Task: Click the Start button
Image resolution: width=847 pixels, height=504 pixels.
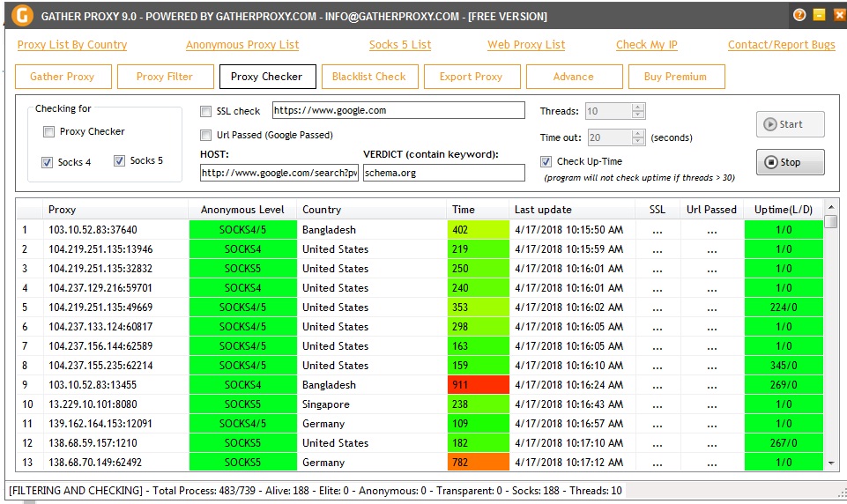Action: point(791,124)
